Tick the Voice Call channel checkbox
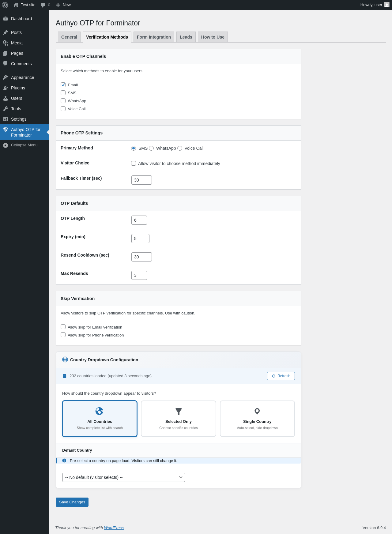 click(x=63, y=109)
